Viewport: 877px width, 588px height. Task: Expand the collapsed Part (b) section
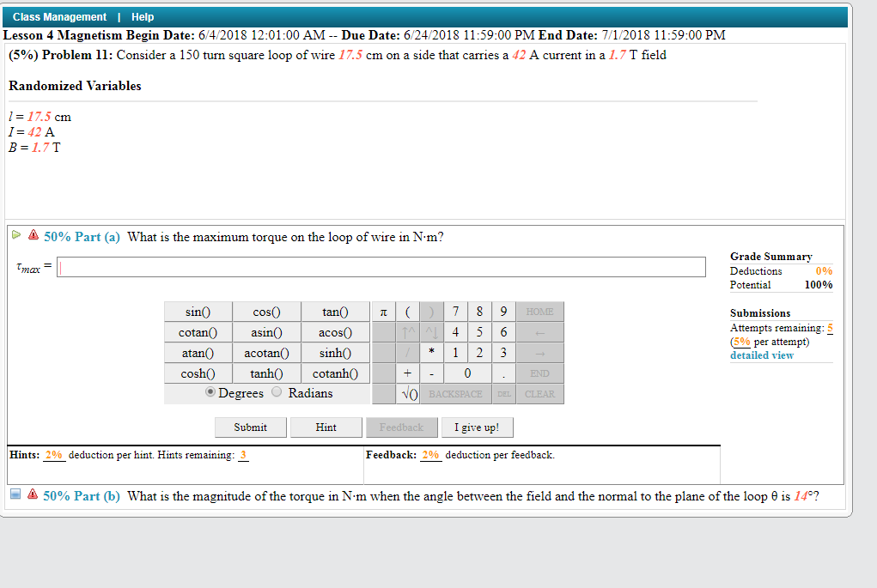coord(13,494)
